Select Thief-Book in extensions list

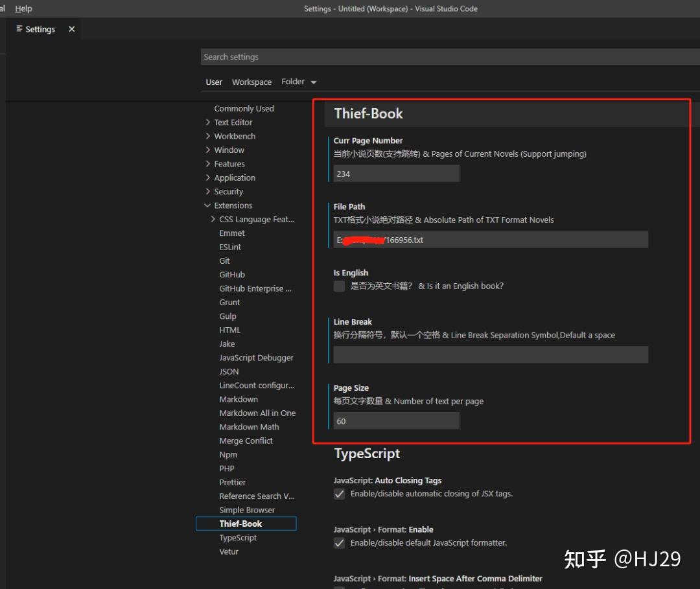pyautogui.click(x=246, y=524)
